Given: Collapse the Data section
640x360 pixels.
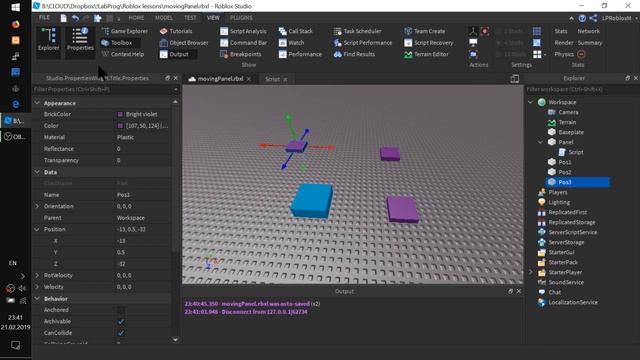Looking at the screenshot, I should tap(37, 172).
